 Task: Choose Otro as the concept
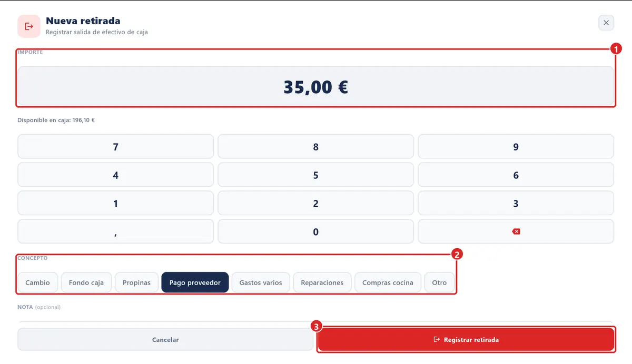(439, 282)
